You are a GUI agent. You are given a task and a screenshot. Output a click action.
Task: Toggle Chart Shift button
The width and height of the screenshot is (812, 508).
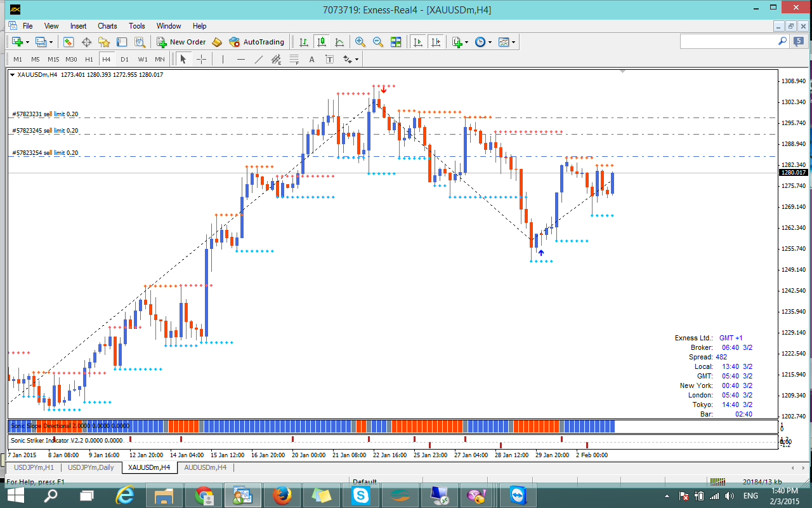click(x=436, y=42)
